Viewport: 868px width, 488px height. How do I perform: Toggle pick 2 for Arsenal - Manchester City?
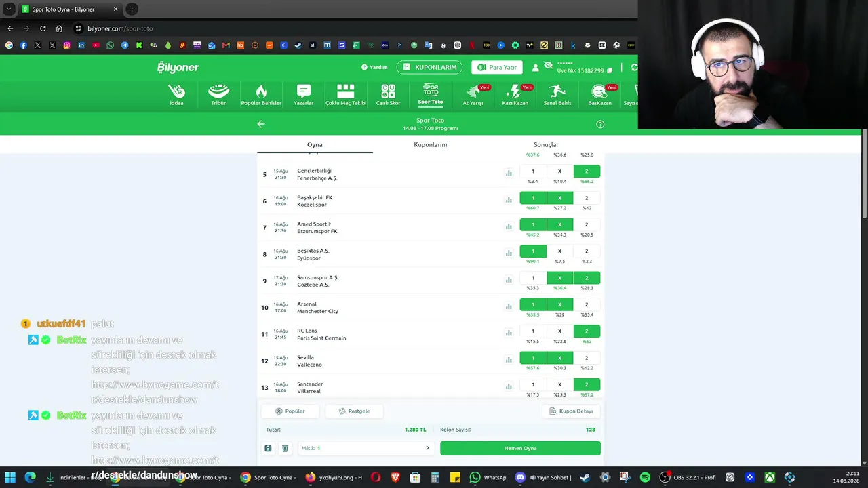tap(587, 304)
